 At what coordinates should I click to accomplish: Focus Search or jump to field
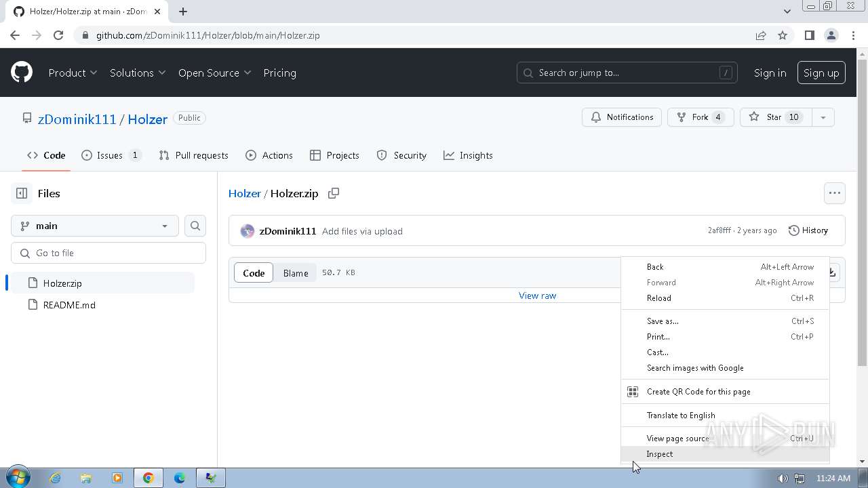point(627,73)
